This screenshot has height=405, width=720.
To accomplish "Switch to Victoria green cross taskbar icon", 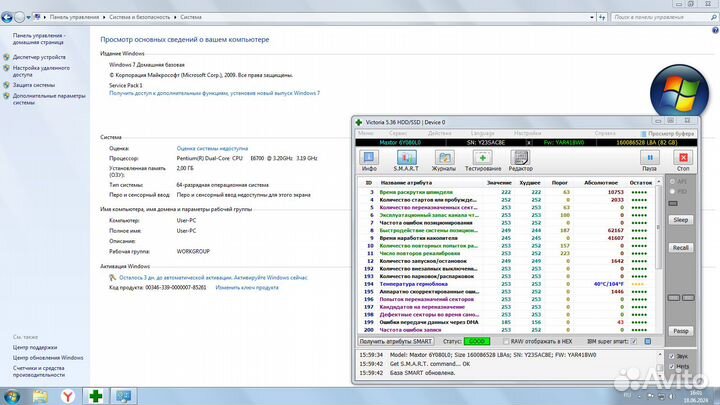I will 96,396.
